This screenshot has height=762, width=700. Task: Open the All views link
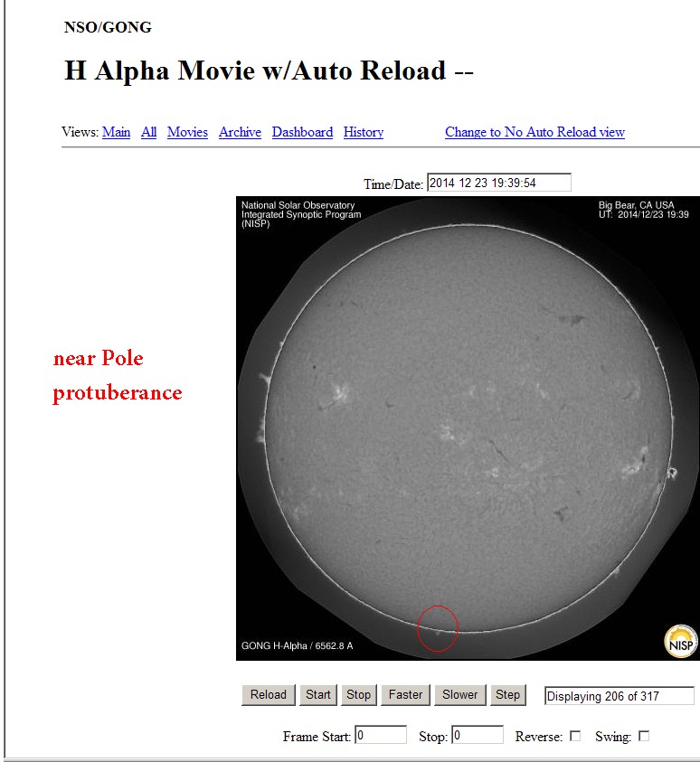tap(148, 132)
